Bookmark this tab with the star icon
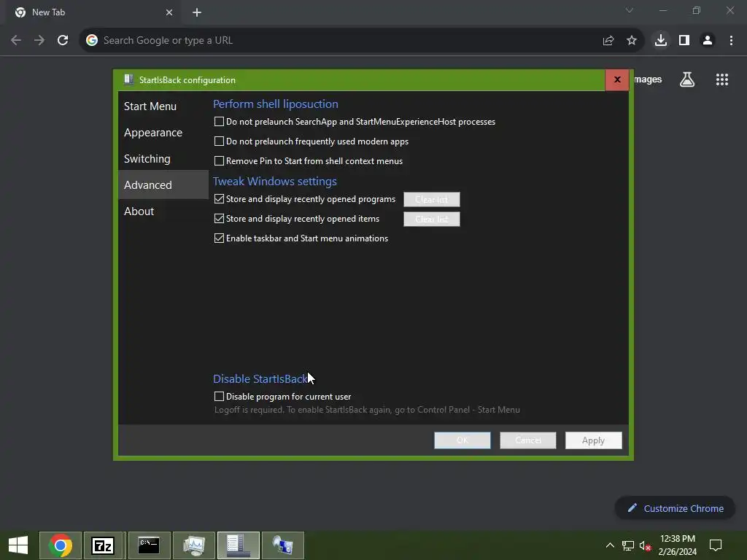The width and height of the screenshot is (747, 560). (x=632, y=41)
